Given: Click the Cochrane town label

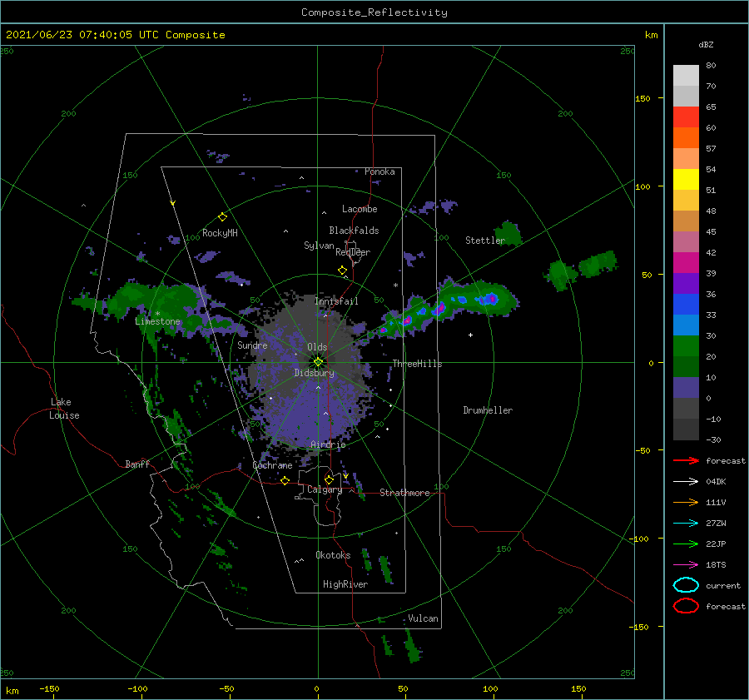Looking at the screenshot, I should tap(272, 465).
